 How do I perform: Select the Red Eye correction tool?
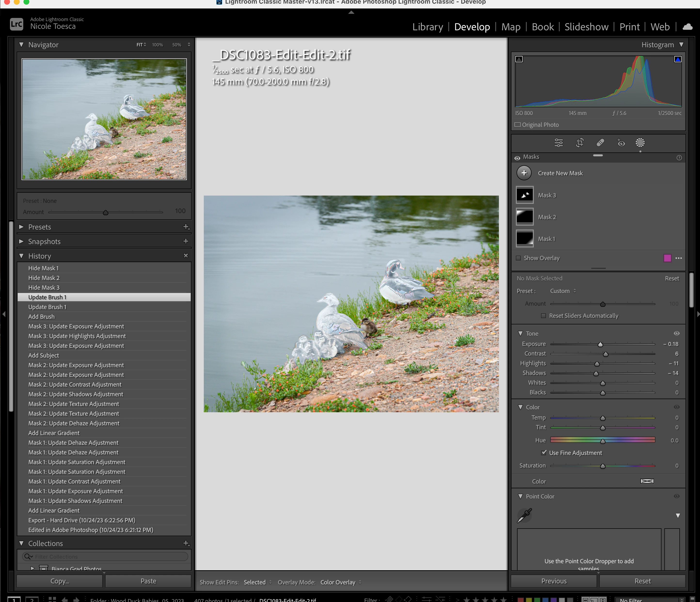click(621, 143)
